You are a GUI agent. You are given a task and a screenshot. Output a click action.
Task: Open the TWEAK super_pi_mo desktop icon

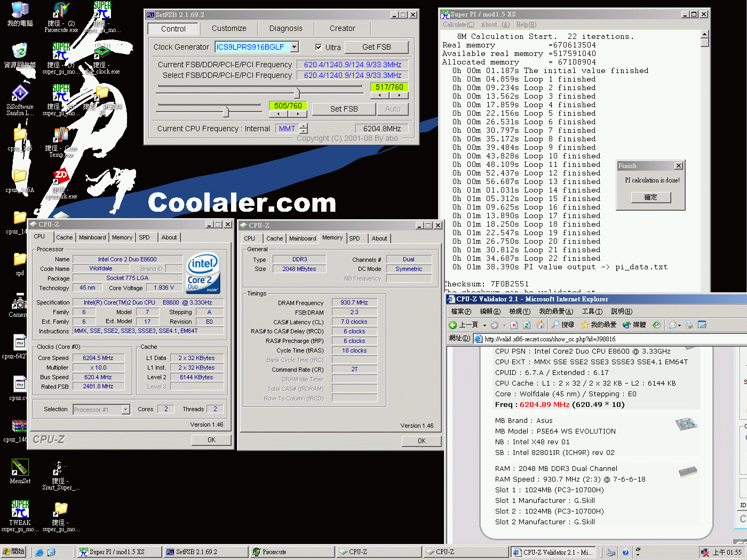point(20,516)
